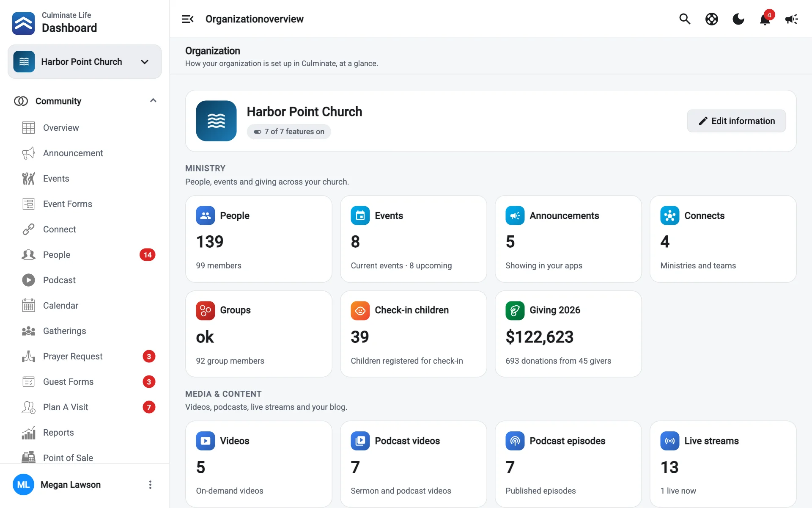Click the ML user avatar
This screenshot has height=508, width=812.
click(24, 485)
